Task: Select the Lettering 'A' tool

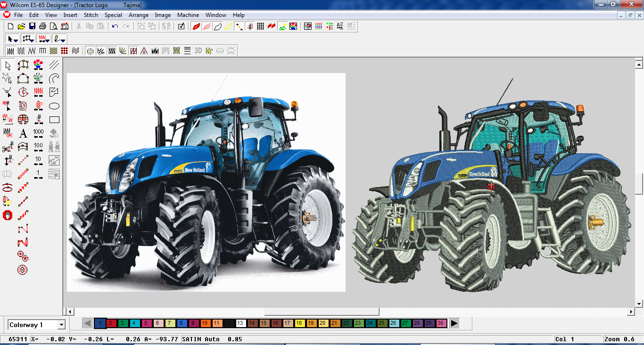Action: pos(23,133)
